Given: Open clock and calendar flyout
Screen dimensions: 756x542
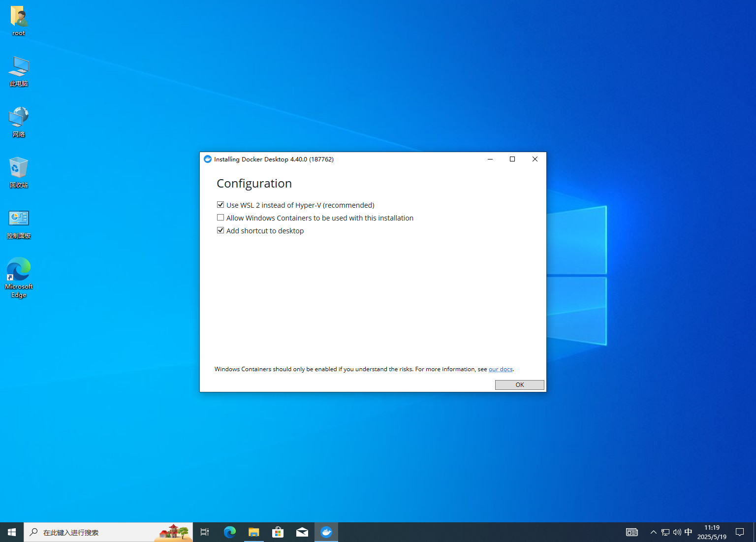Looking at the screenshot, I should [712, 532].
